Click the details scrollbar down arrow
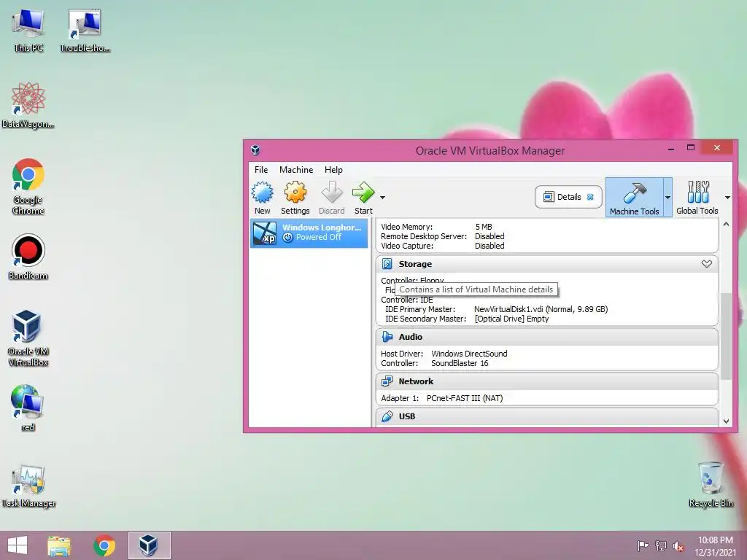The height and width of the screenshot is (560, 747). click(726, 421)
